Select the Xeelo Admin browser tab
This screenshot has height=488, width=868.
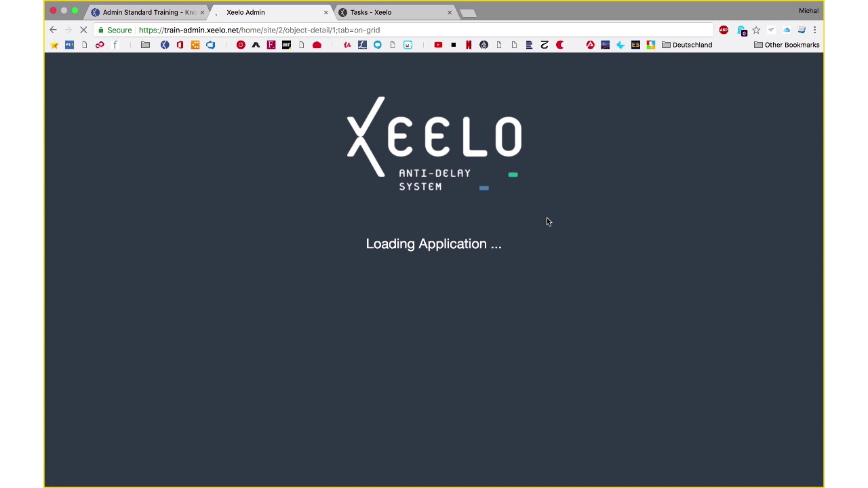click(271, 12)
